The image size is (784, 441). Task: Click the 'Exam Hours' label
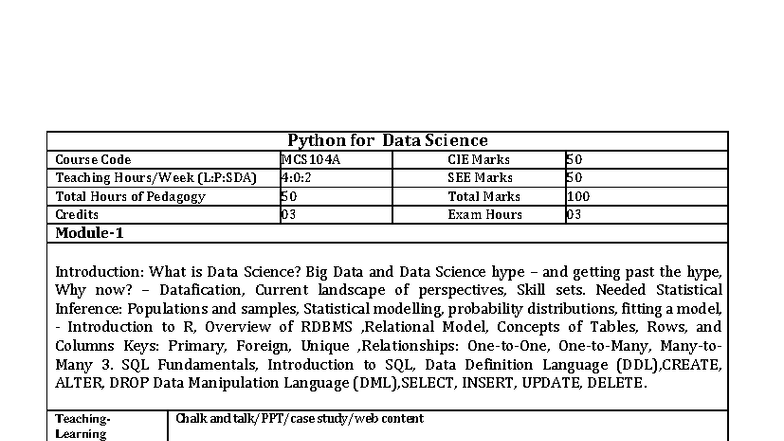click(x=484, y=215)
